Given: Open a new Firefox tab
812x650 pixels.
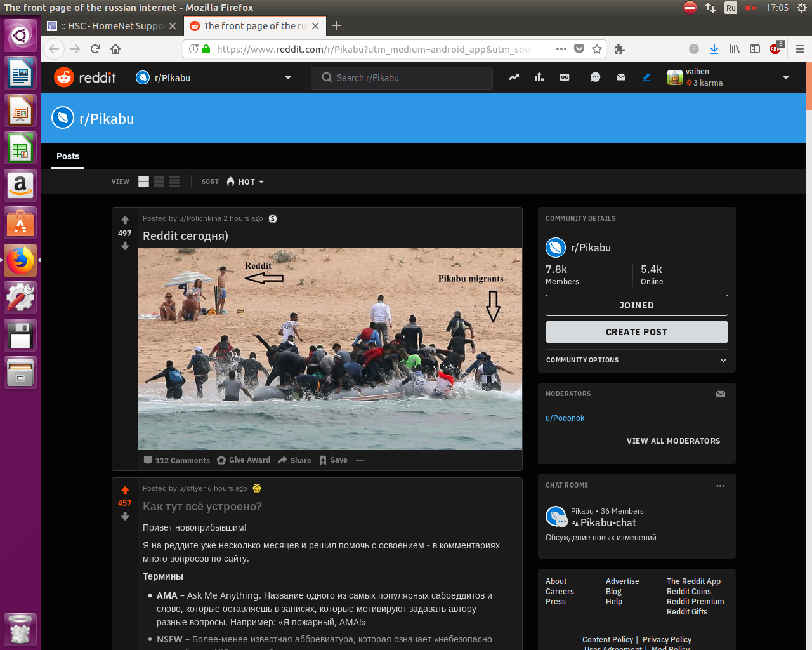Looking at the screenshot, I should coord(337,25).
